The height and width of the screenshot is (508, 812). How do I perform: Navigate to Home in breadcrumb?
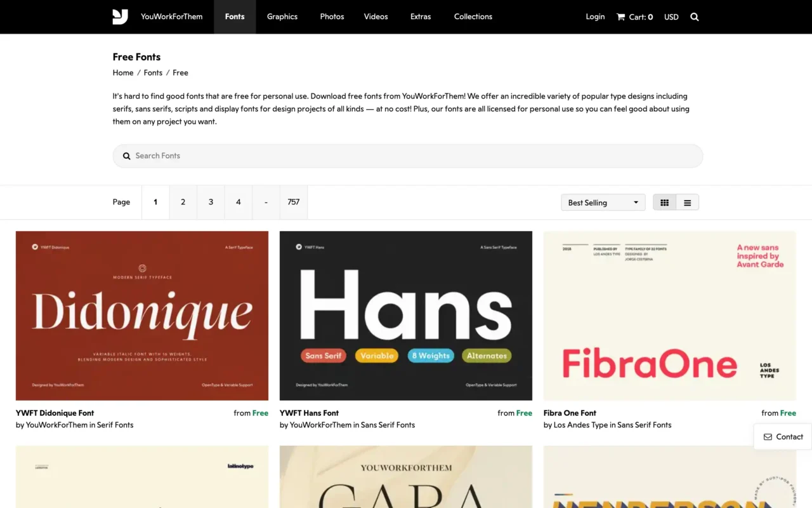pyautogui.click(x=123, y=73)
